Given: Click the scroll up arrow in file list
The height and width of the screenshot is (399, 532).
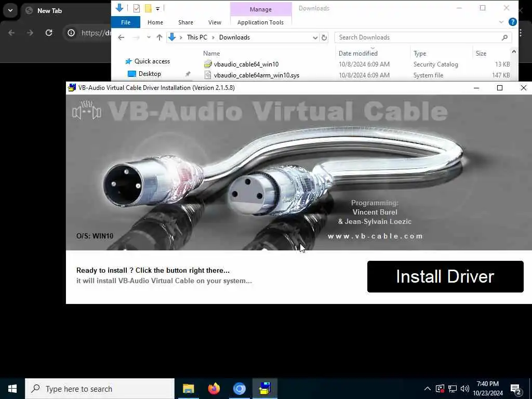Looking at the screenshot, I should click(x=514, y=51).
